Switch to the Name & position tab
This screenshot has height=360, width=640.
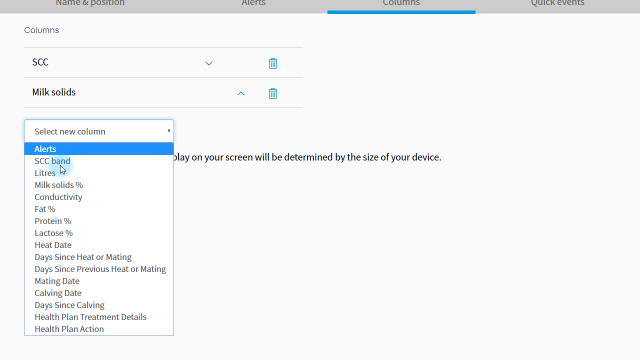pyautogui.click(x=90, y=3)
